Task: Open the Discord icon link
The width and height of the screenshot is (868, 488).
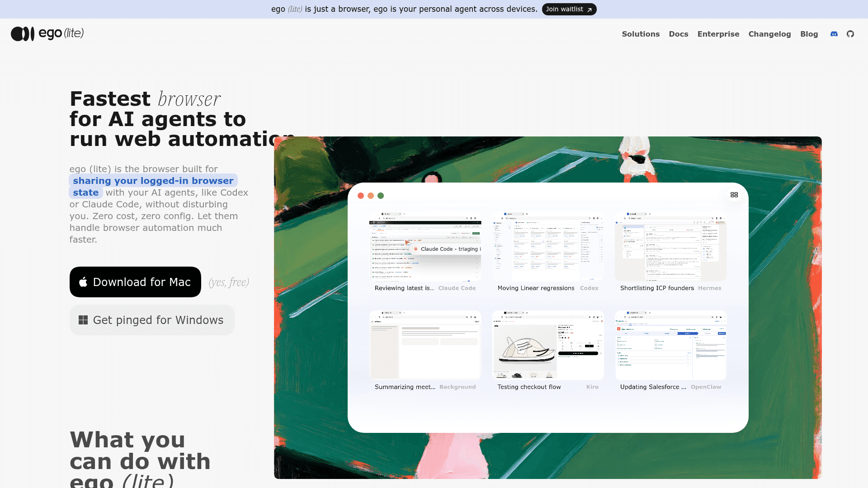Action: (x=834, y=34)
